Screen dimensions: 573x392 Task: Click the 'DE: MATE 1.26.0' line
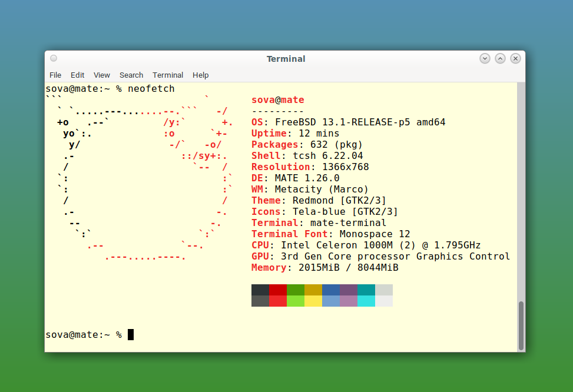point(295,178)
